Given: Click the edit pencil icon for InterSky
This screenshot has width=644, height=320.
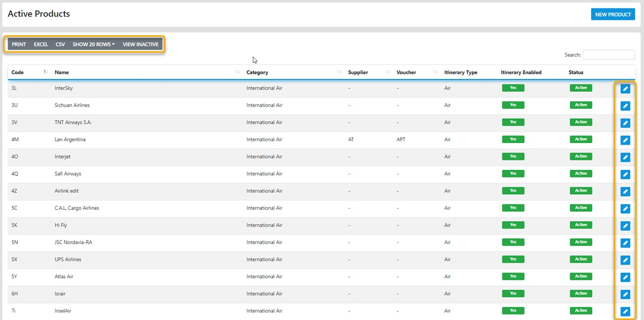Looking at the screenshot, I should point(625,88).
